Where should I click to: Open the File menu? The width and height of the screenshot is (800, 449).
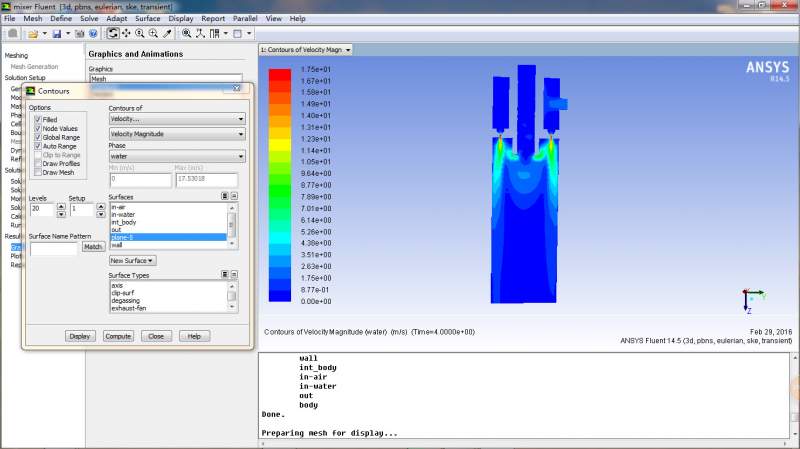tap(10, 18)
